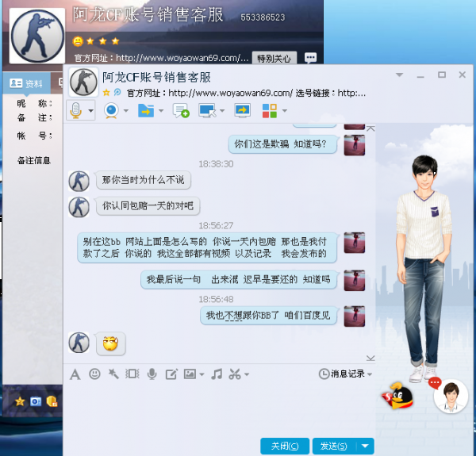This screenshot has width=476, height=456.
Task: Switch to the 资料 tab in profile window
Action: (26, 83)
